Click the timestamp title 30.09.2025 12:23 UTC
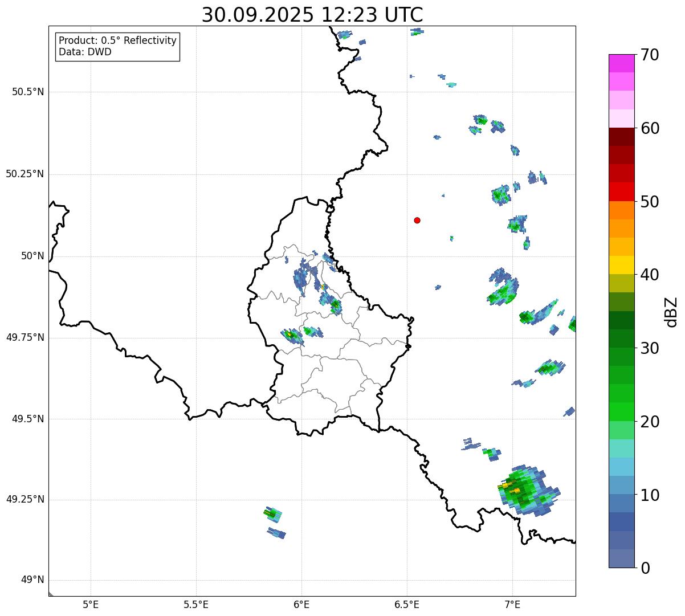 point(312,15)
